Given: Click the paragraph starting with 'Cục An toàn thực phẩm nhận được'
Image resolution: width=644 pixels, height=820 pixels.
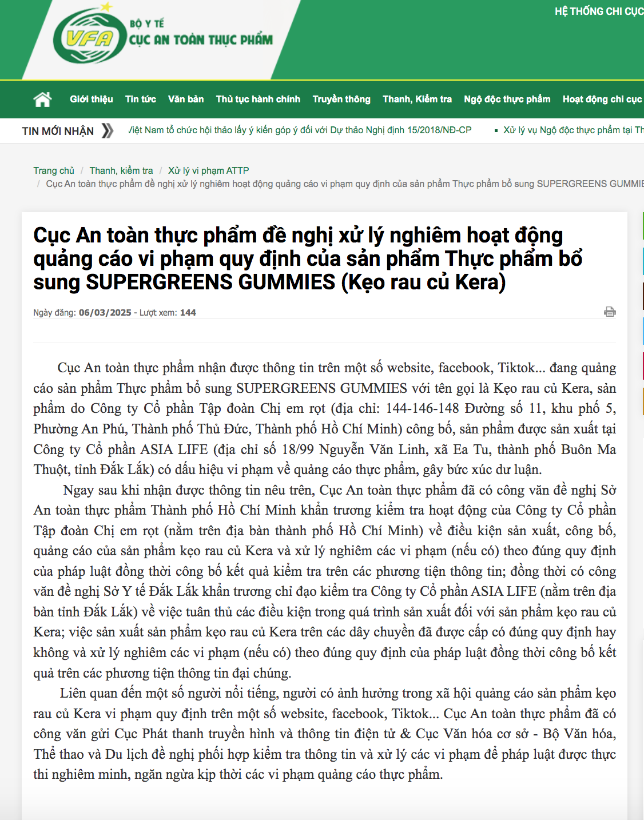Looking at the screenshot, I should click(324, 419).
